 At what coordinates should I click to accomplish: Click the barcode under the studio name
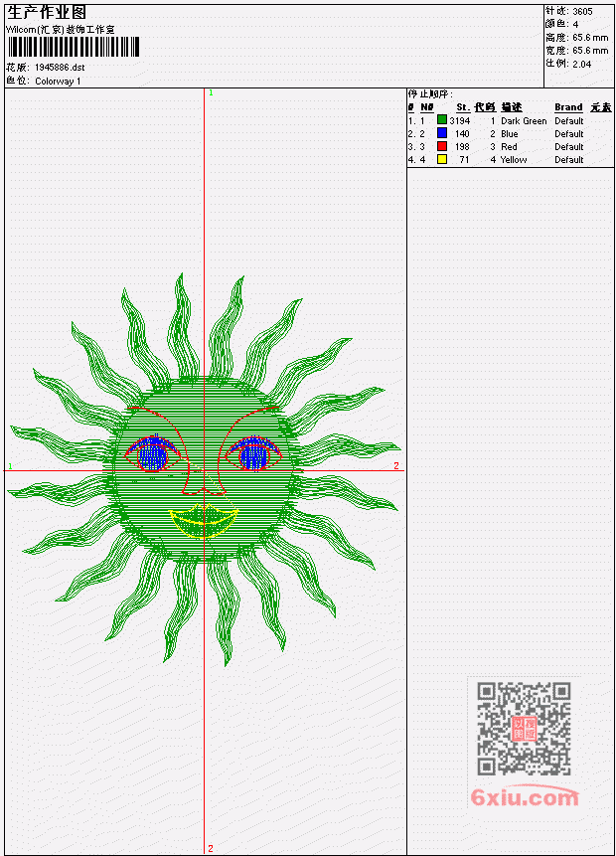74,47
